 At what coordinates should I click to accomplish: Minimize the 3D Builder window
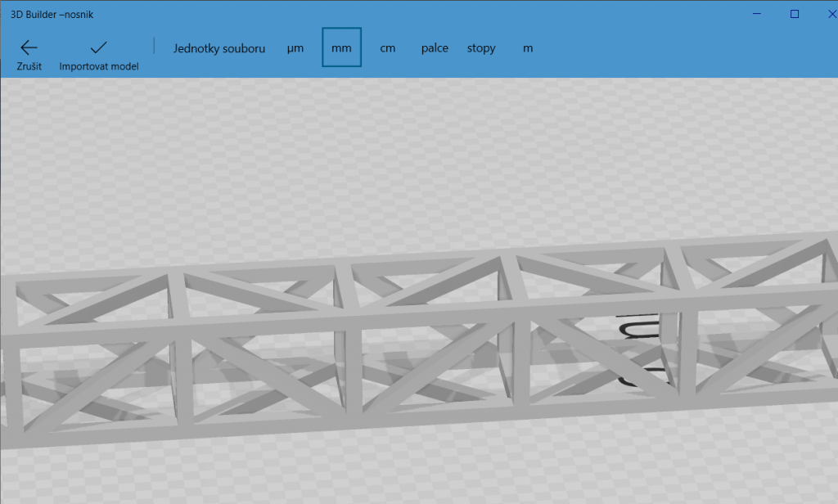(x=755, y=14)
